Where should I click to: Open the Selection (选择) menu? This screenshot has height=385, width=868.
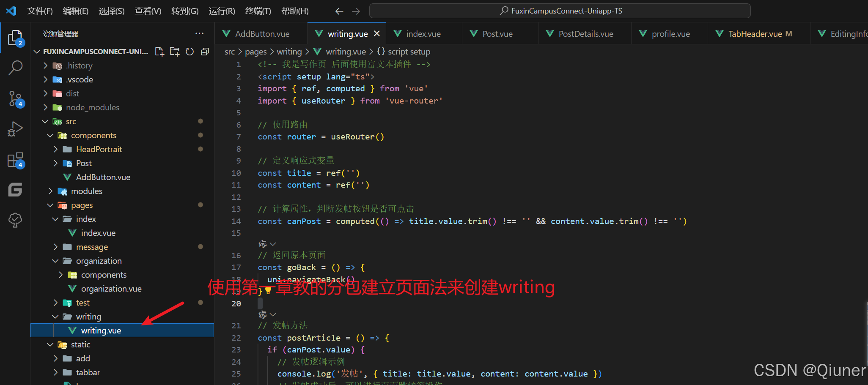(111, 11)
